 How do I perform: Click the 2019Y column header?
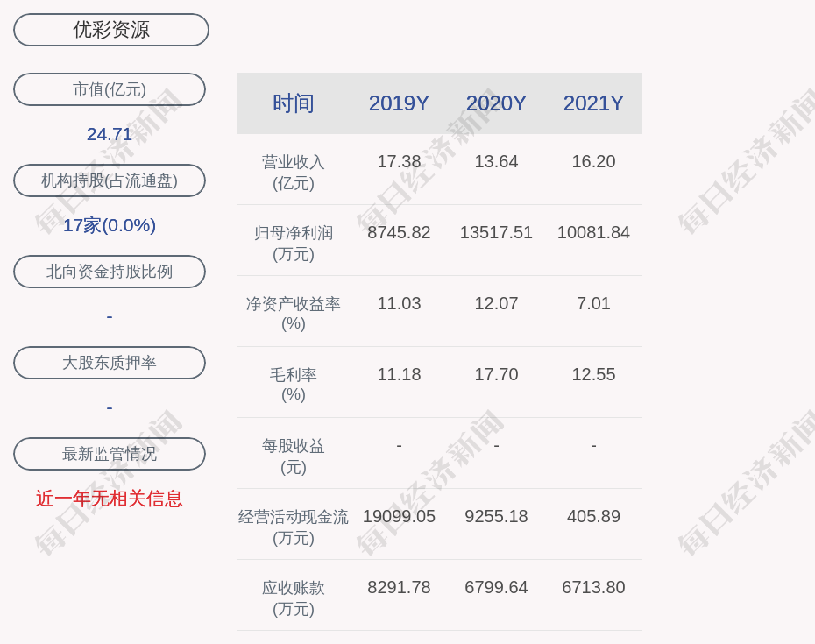tap(399, 103)
